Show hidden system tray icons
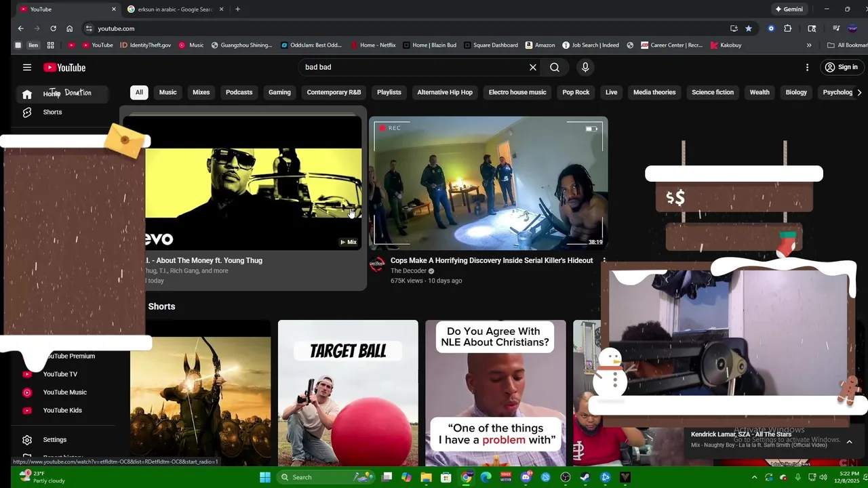Image resolution: width=868 pixels, height=488 pixels. click(x=754, y=477)
